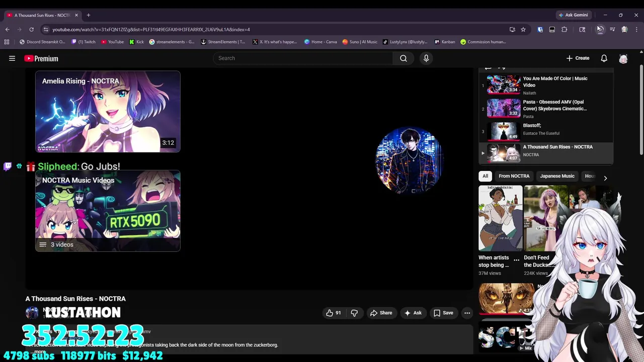Image resolution: width=644 pixels, height=362 pixels.
Task: Open the Discord Streamkit bookmark
Action: (42, 42)
